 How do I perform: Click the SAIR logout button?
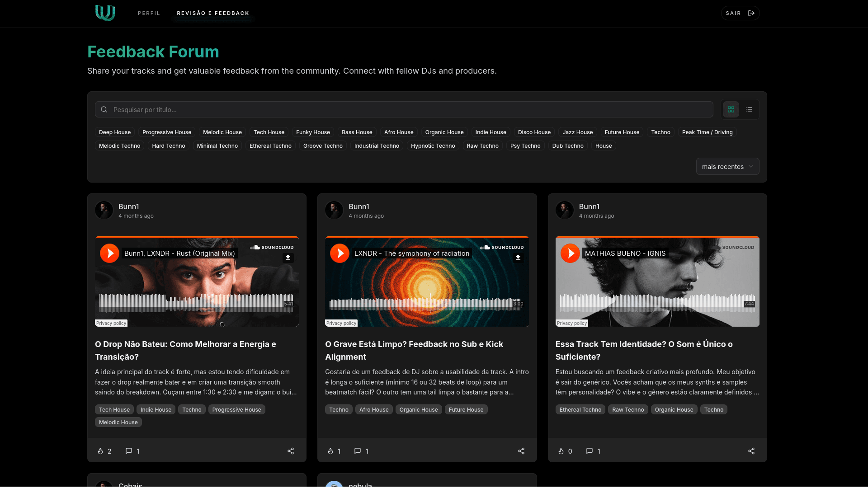[740, 13]
